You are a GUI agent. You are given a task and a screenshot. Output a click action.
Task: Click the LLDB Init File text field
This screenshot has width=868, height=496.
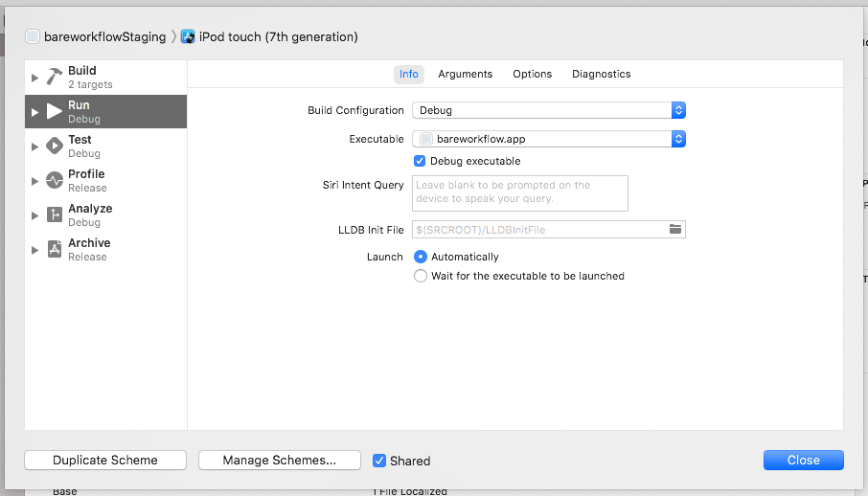pyautogui.click(x=549, y=229)
